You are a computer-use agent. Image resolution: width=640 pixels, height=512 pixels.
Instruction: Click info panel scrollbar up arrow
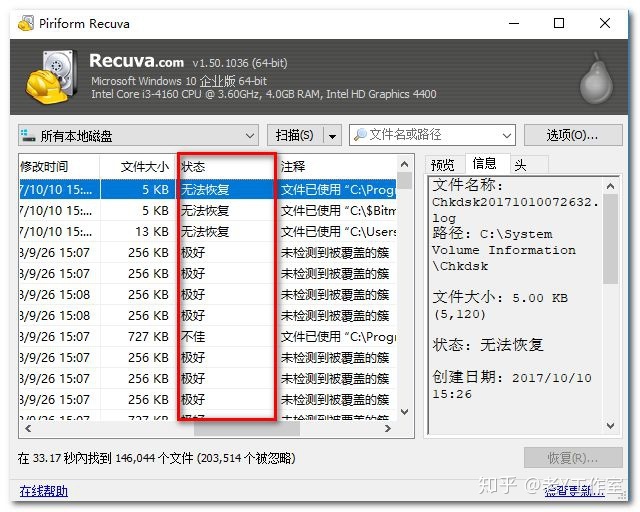click(611, 186)
